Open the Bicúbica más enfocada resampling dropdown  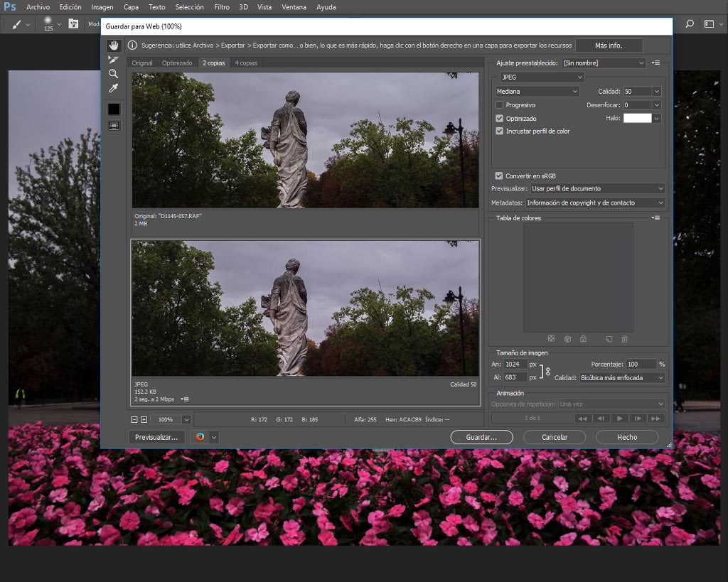(x=622, y=378)
